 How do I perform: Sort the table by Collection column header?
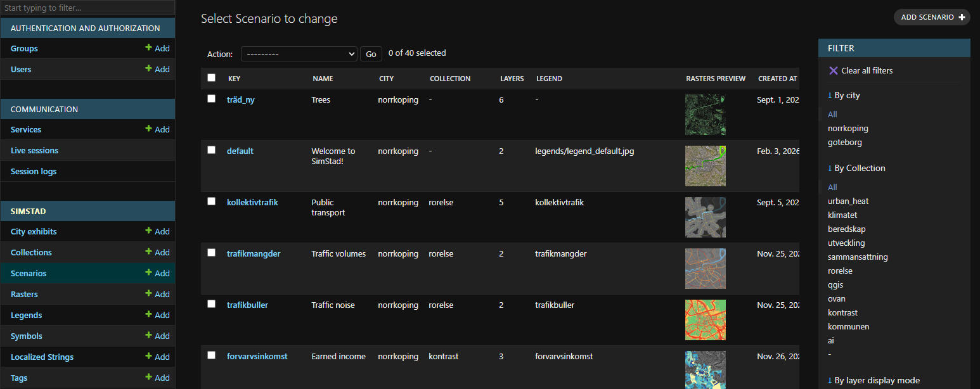pyautogui.click(x=450, y=79)
